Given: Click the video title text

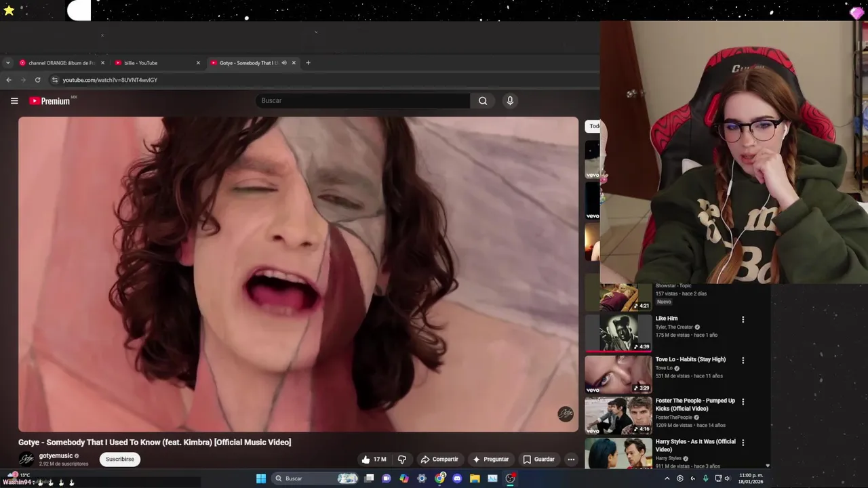Looking at the screenshot, I should (x=155, y=442).
